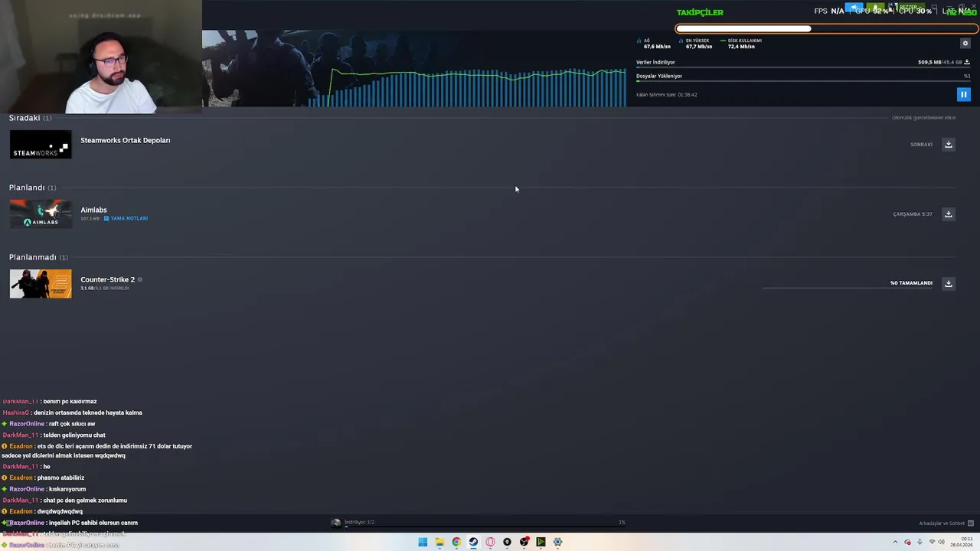Show hidden system tray icons
980x551 pixels.
(x=895, y=542)
